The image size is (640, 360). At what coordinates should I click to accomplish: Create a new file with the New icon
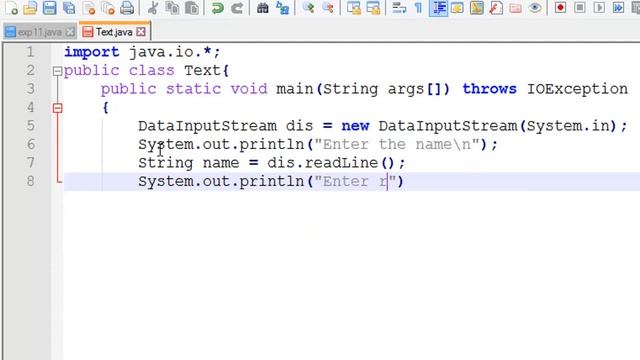pyautogui.click(x=11, y=8)
